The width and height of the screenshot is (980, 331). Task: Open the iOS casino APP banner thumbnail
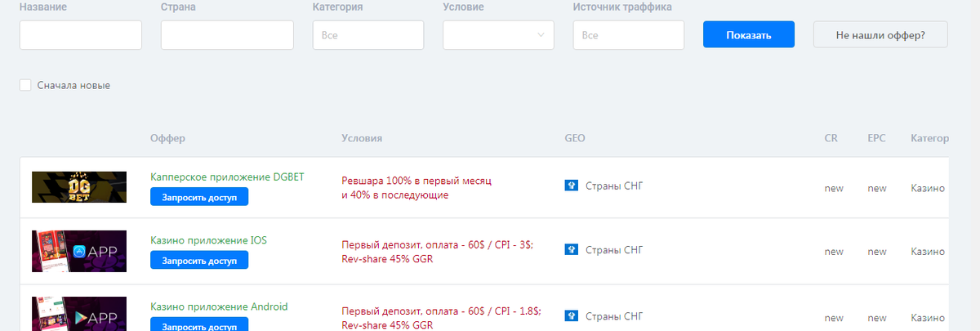79,251
